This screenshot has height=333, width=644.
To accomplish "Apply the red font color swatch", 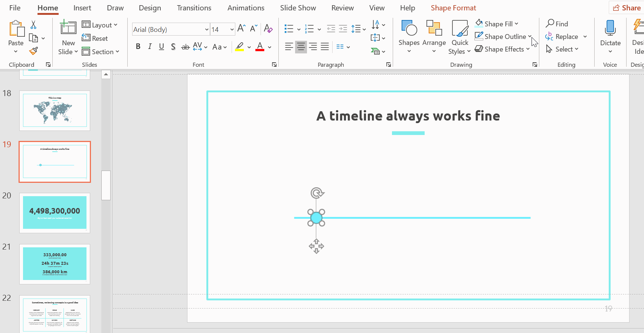I will 260,47.
